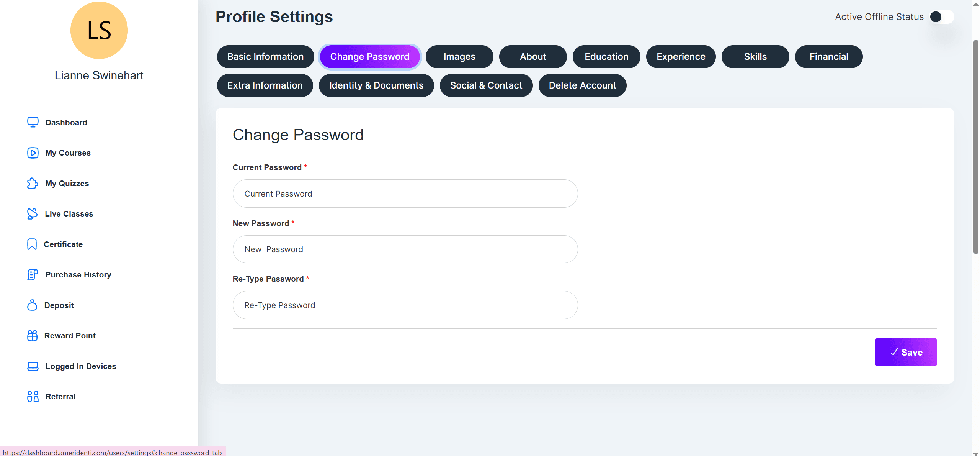Click the My Courses play icon
The width and height of the screenshot is (980, 456).
(x=33, y=153)
